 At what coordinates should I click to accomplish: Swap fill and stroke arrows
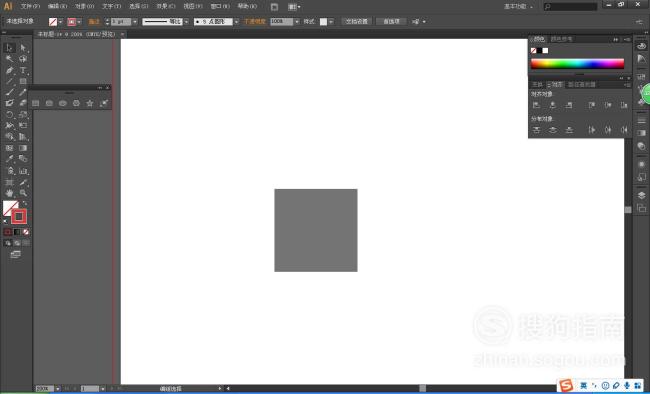point(25,203)
